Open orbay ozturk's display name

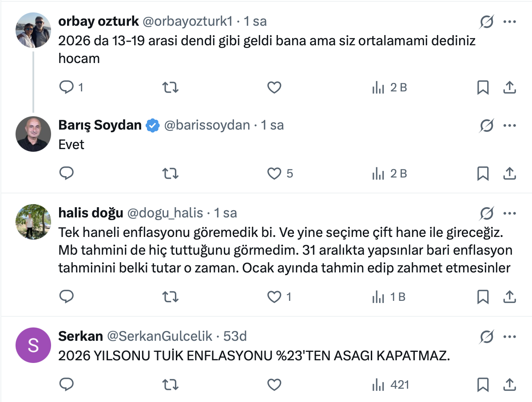99,21
